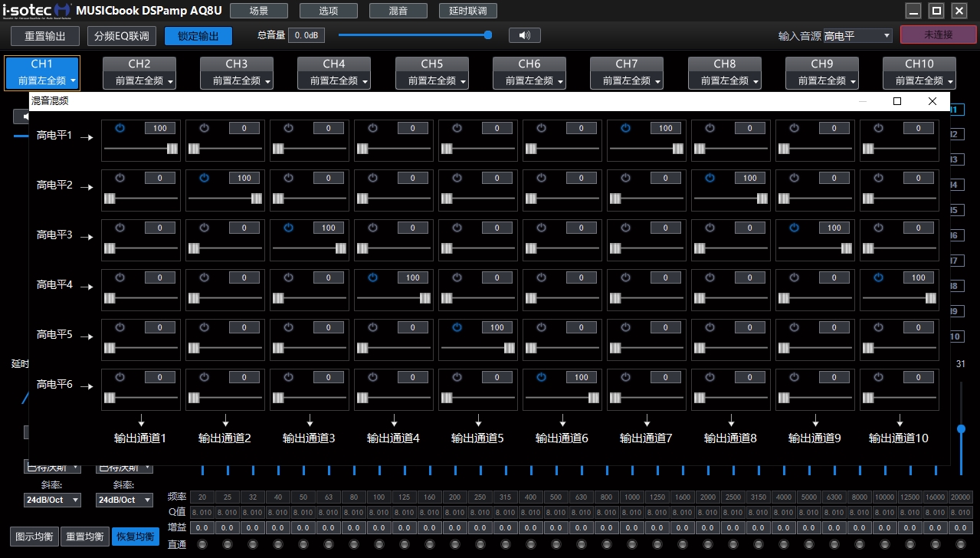Toggle power icon for 高电平2 to 输出通道2
The image size is (980, 558).
pos(204,178)
